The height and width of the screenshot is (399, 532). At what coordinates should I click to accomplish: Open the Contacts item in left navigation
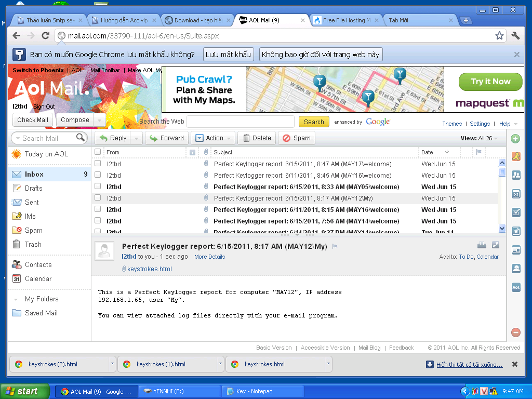(x=38, y=264)
